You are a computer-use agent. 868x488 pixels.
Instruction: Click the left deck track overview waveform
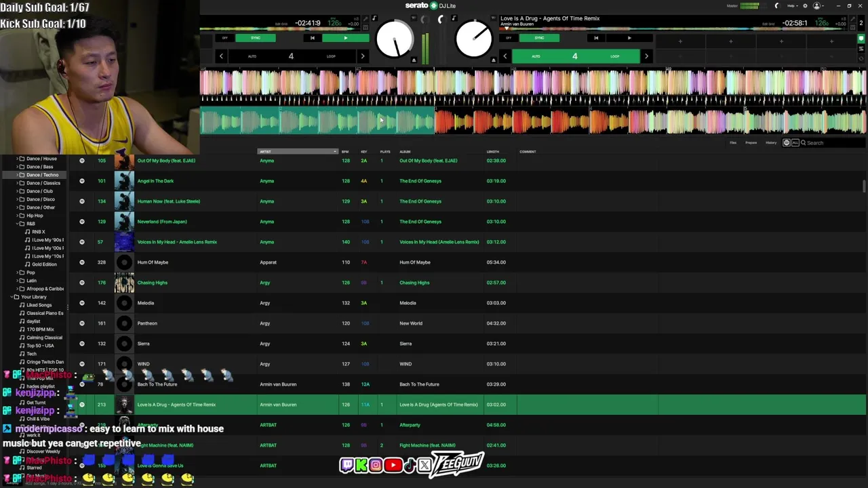[x=281, y=28]
